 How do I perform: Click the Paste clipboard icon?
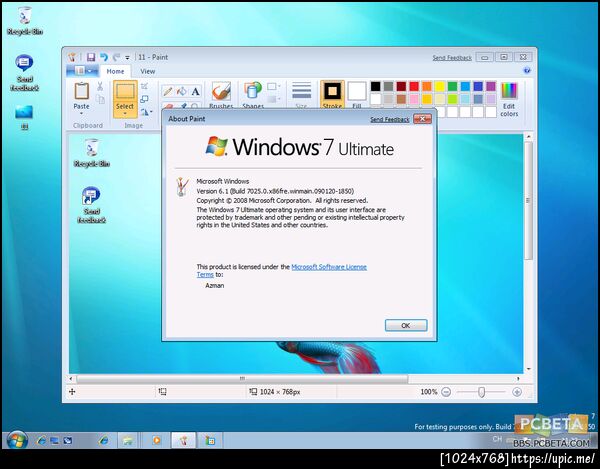tap(82, 91)
